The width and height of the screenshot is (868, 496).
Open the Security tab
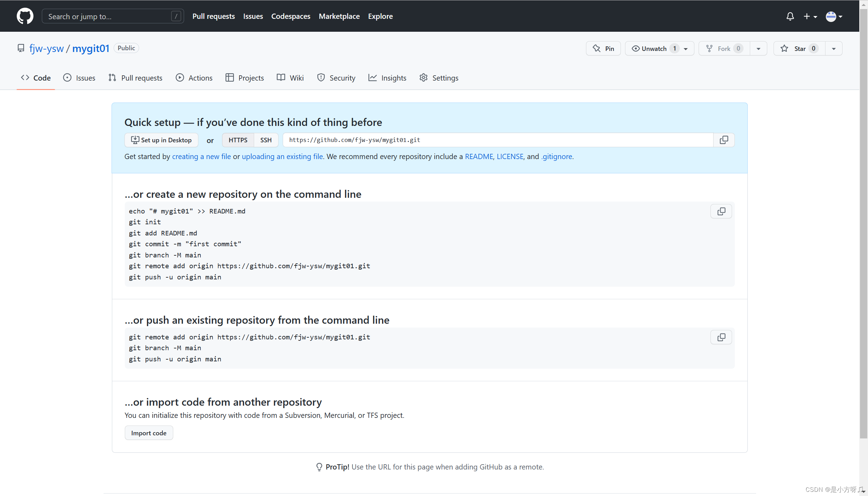click(336, 78)
